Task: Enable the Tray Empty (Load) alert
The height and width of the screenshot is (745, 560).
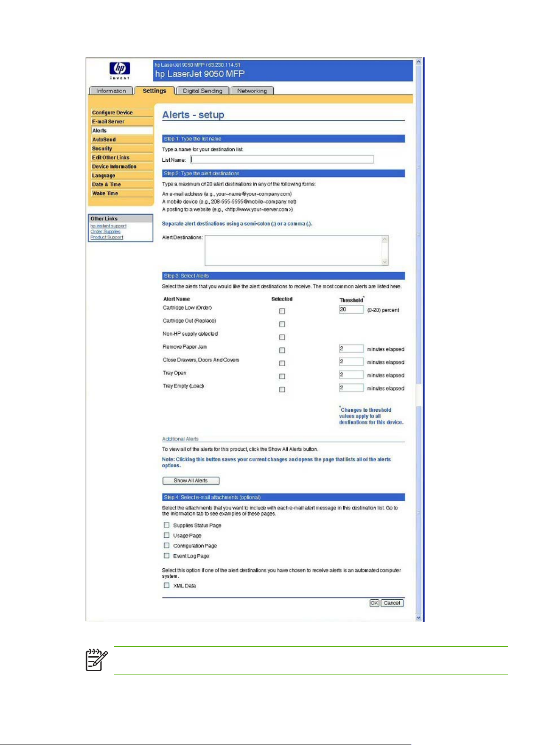Action: 282,389
